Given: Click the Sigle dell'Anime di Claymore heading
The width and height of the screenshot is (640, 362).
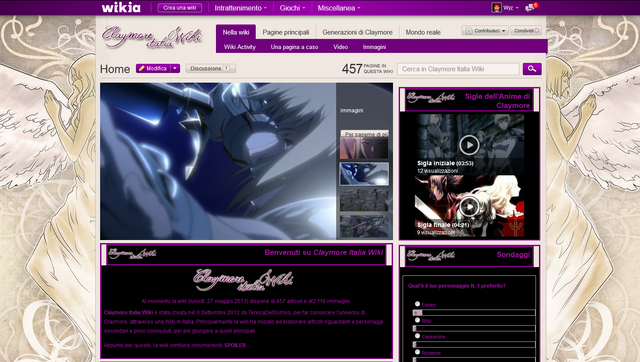Looking at the screenshot, I should (x=498, y=101).
